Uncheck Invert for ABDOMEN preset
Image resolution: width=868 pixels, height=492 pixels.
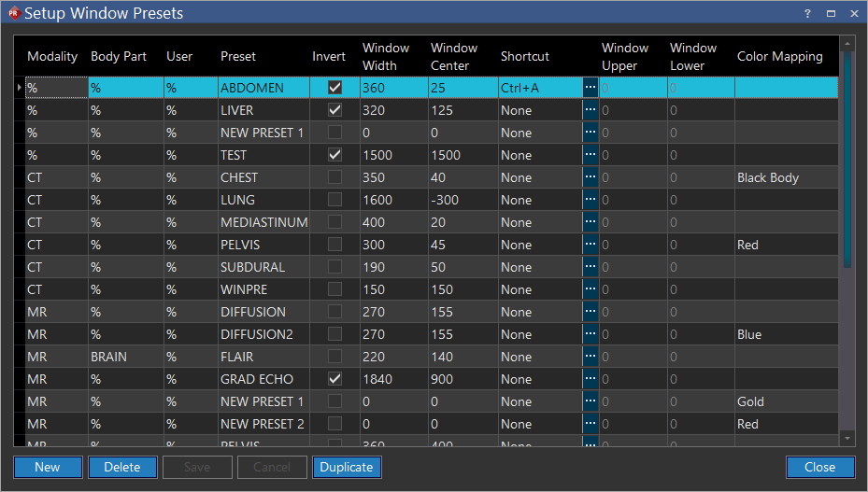tap(334, 88)
